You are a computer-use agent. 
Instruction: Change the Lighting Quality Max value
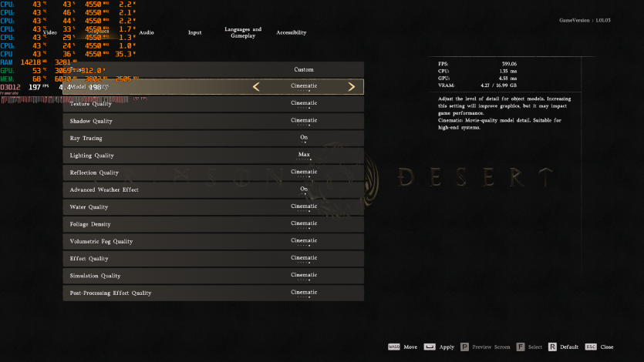pos(304,156)
